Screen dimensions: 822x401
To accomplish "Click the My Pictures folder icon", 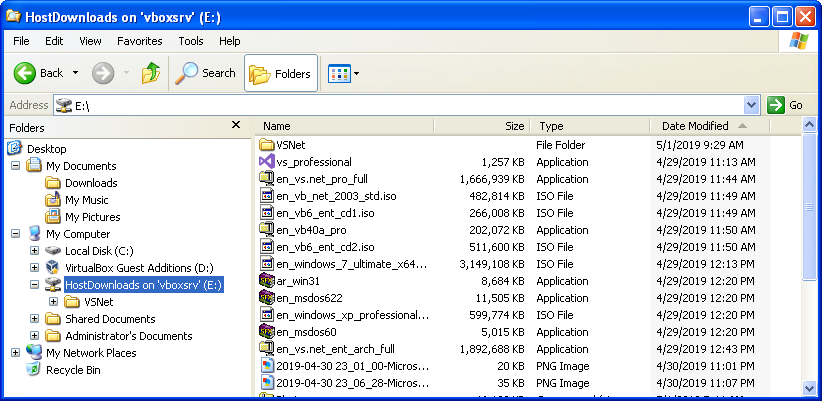I will pos(53,216).
